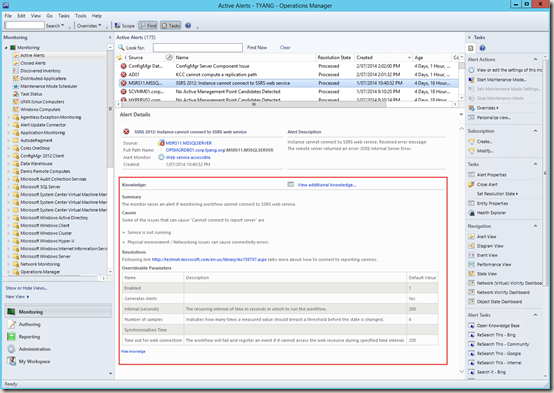Expand the Operations Manager folder
554x393 pixels.
tap(9, 272)
